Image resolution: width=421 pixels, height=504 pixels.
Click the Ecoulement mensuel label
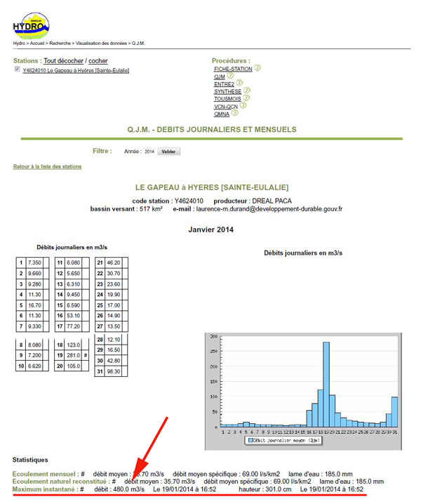44,474
